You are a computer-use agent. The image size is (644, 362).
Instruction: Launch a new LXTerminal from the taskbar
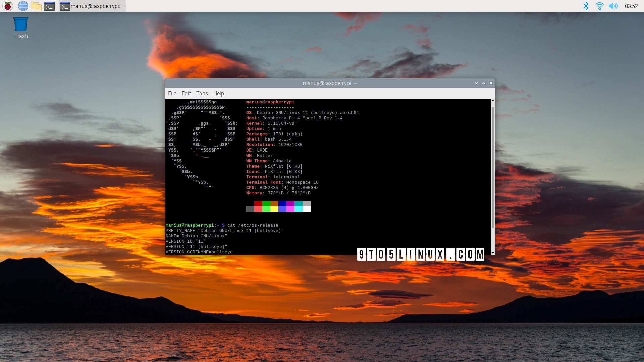(x=49, y=6)
